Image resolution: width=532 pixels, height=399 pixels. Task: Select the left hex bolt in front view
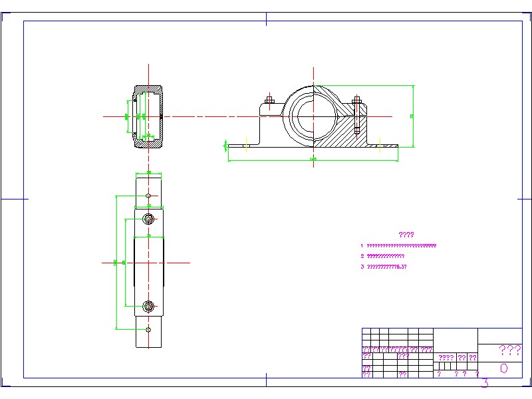270,100
